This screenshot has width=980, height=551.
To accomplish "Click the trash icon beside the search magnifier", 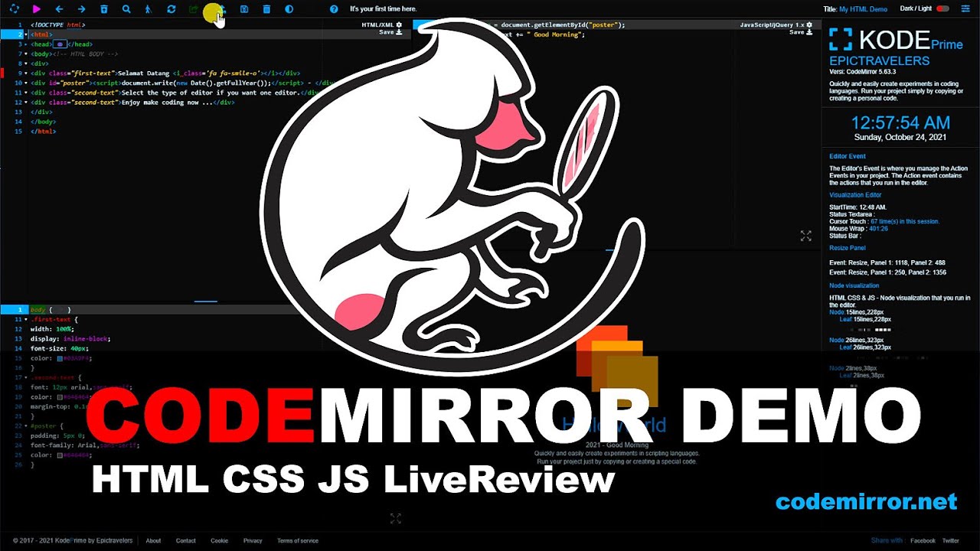I will point(104,9).
